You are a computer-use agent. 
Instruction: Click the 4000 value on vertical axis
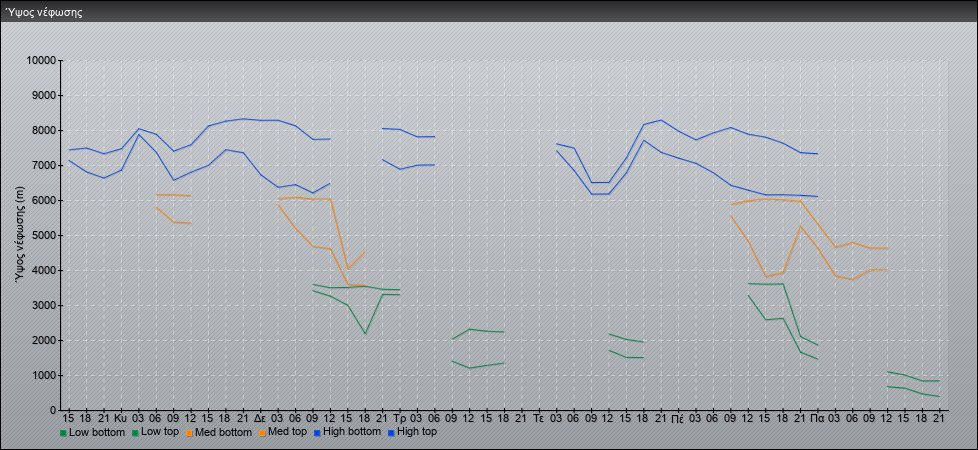(44, 270)
